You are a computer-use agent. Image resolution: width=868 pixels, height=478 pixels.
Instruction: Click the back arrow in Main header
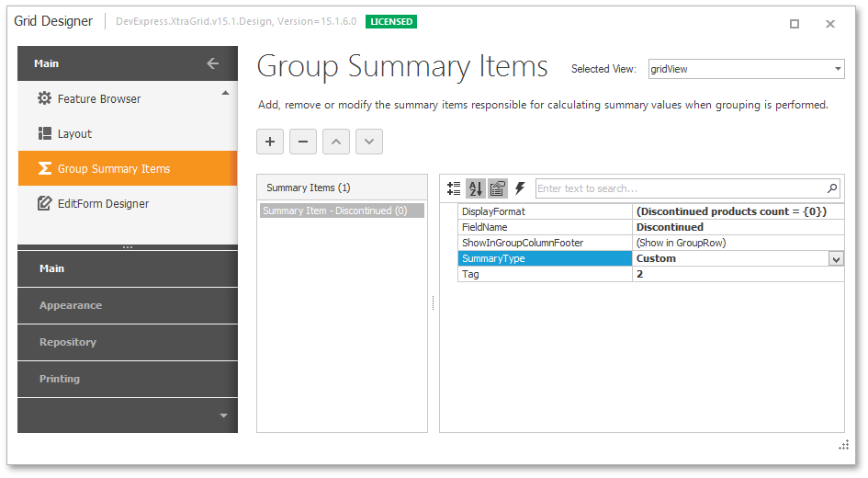pos(213,63)
